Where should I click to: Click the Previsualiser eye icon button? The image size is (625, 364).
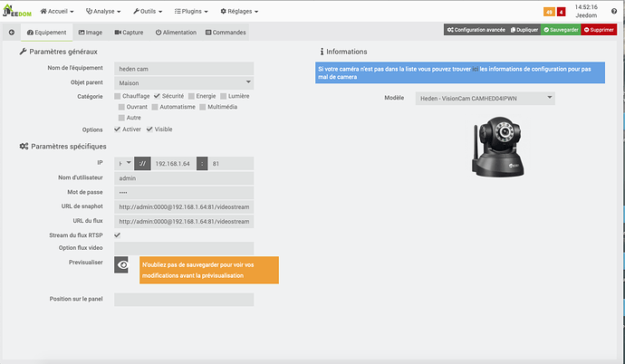coord(121,264)
